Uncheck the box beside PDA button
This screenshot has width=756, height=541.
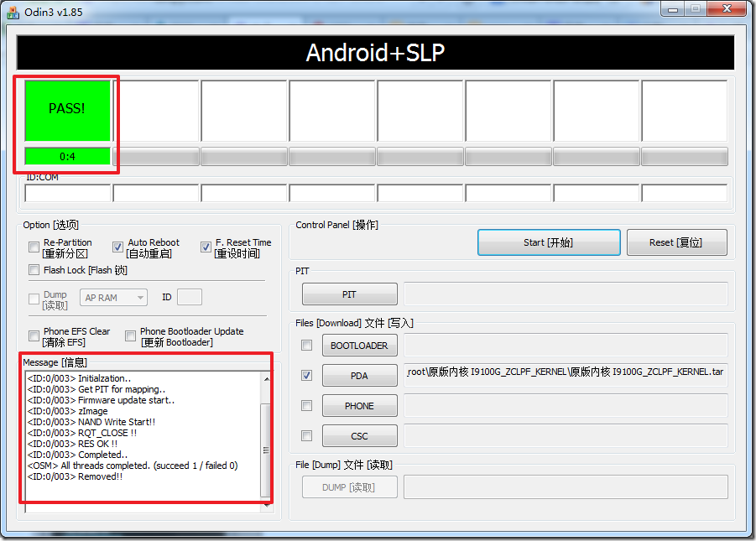coord(306,376)
